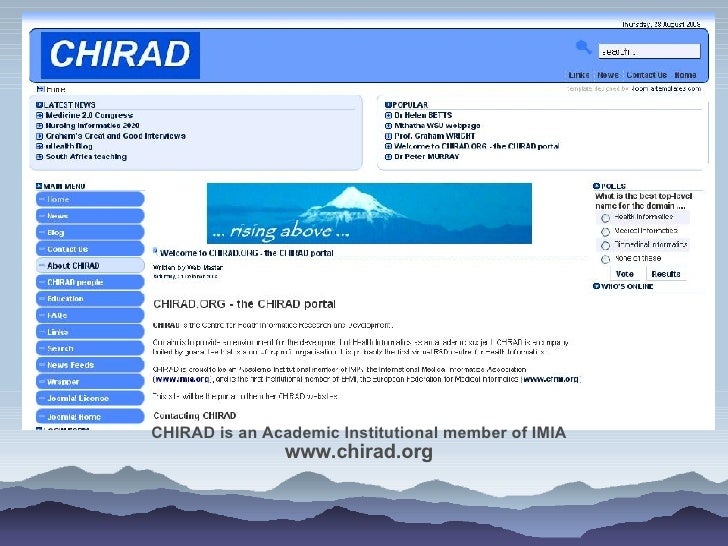
Task: Click the Home breadcrumb link
Action: pyautogui.click(x=56, y=89)
